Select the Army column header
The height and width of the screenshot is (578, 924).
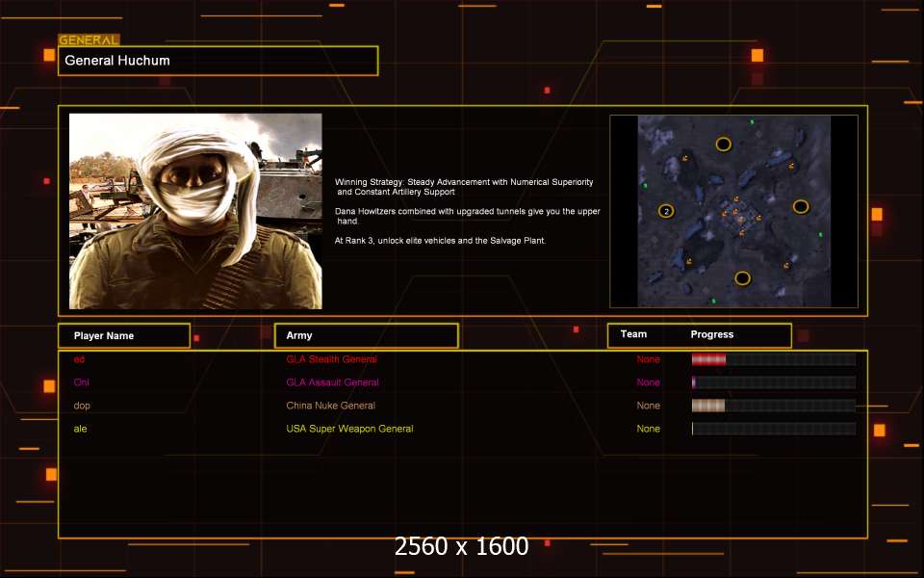click(x=367, y=335)
